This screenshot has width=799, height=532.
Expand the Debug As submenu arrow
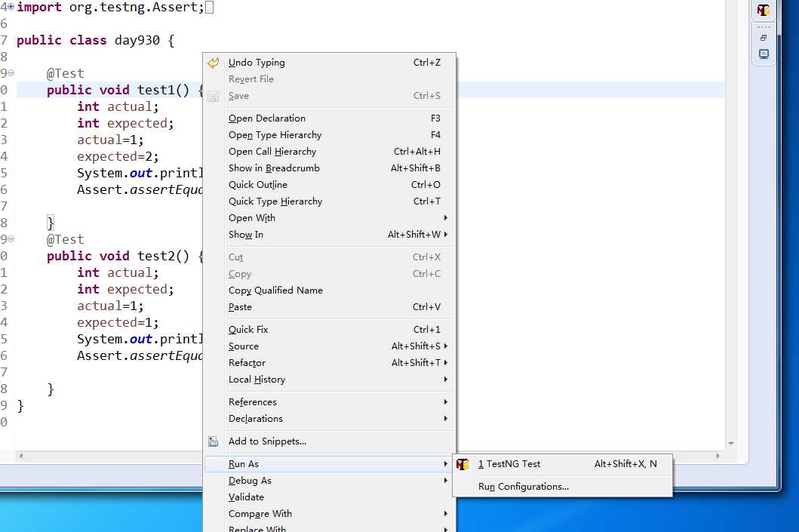coord(445,481)
